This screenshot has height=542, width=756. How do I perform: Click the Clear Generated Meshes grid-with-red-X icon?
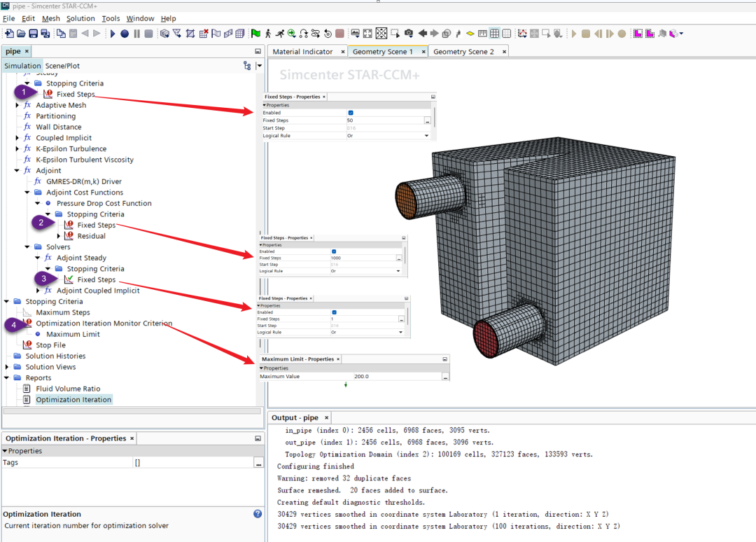(204, 34)
